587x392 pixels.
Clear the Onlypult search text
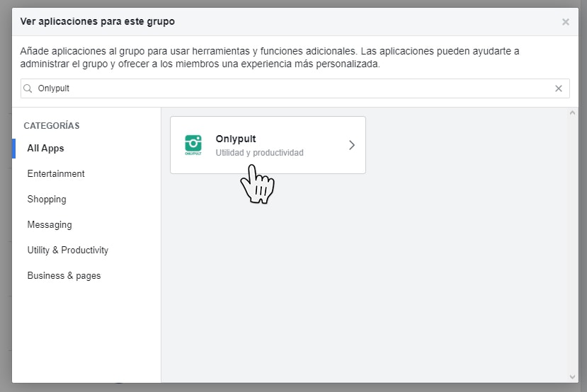(x=559, y=88)
